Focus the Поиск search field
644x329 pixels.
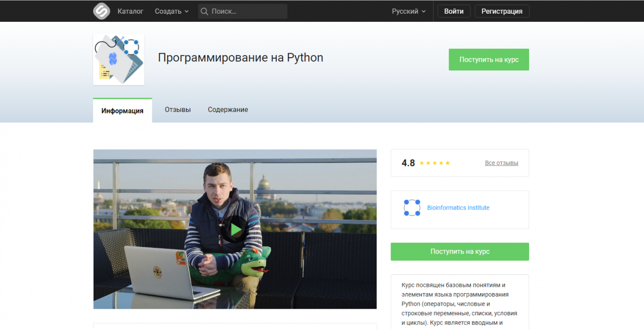click(x=243, y=11)
